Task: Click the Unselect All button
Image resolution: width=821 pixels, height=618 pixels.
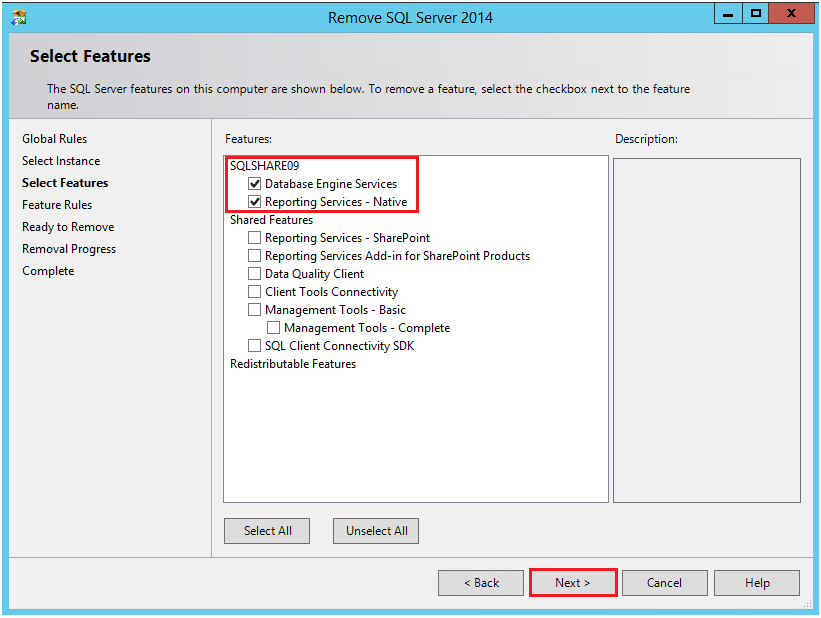Action: 376,531
